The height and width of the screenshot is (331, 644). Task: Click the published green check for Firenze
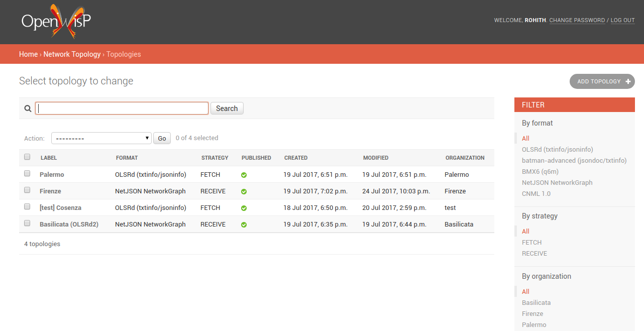244,191
